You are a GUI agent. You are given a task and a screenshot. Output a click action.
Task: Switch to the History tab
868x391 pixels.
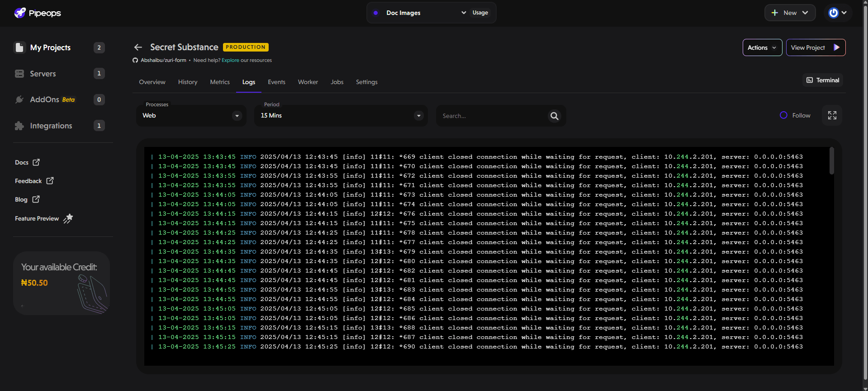click(x=188, y=82)
